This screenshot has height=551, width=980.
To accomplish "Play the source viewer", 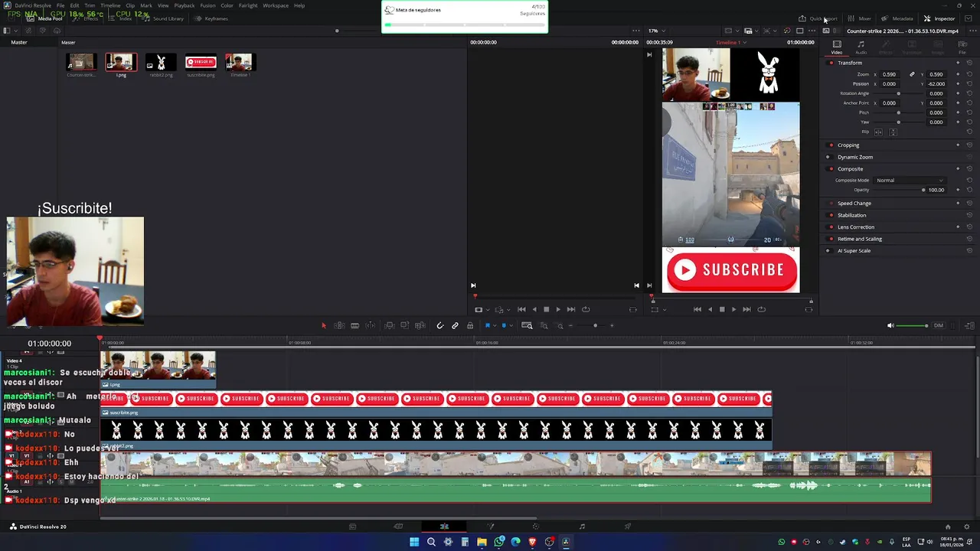I will [557, 309].
